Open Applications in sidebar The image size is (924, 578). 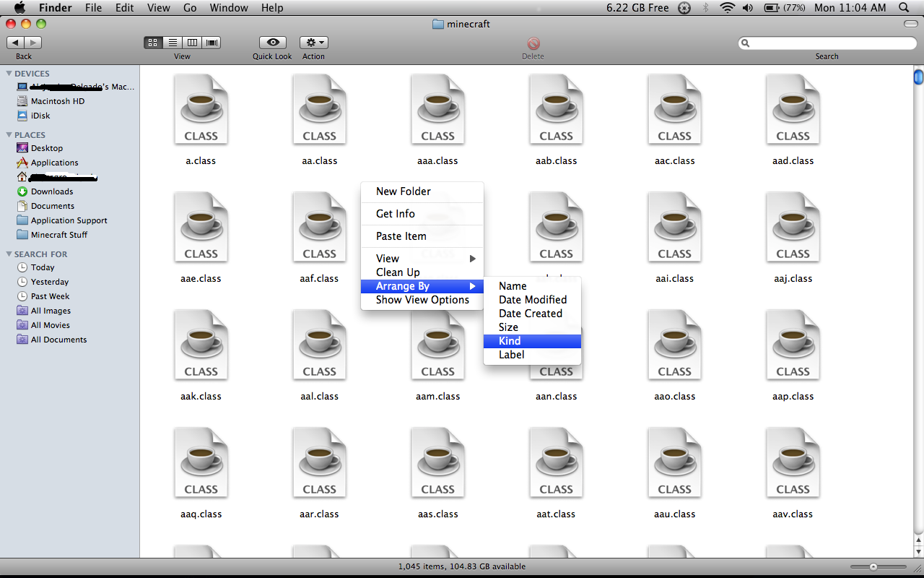pyautogui.click(x=54, y=163)
